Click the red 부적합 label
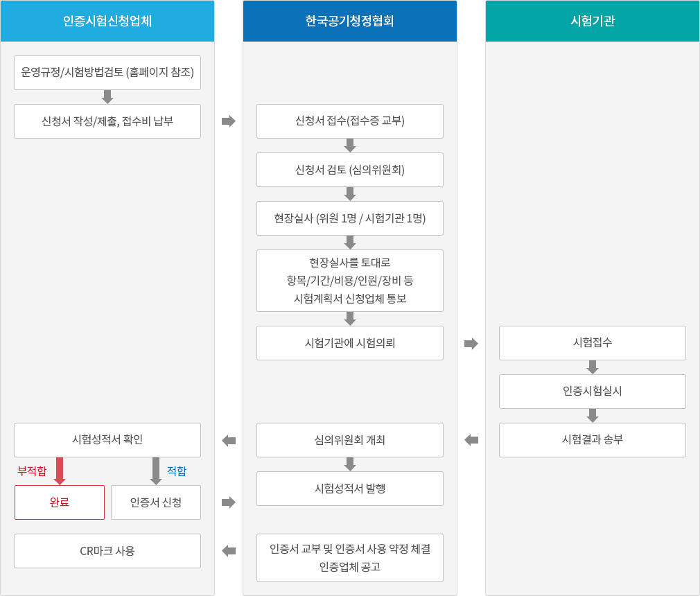The height and width of the screenshot is (596, 700). tap(32, 471)
